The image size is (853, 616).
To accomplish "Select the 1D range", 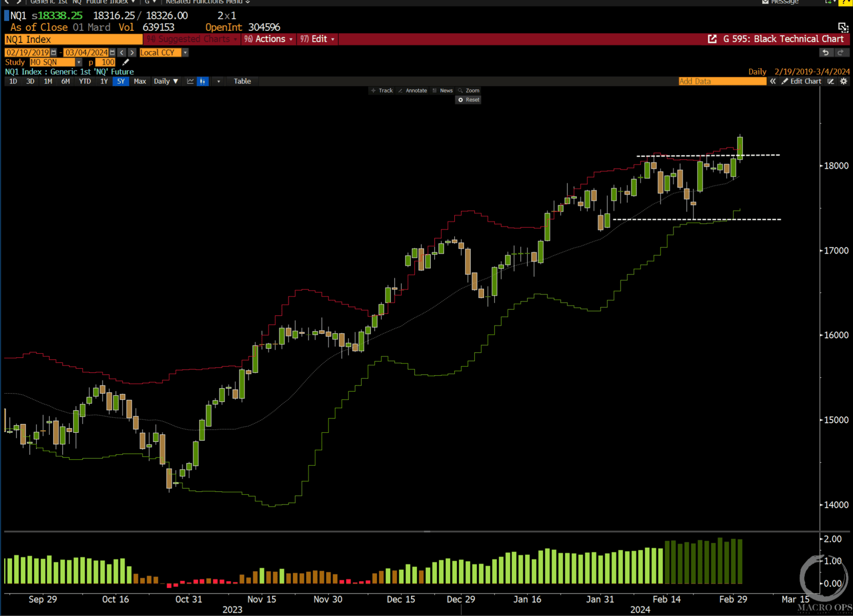I will (x=13, y=81).
